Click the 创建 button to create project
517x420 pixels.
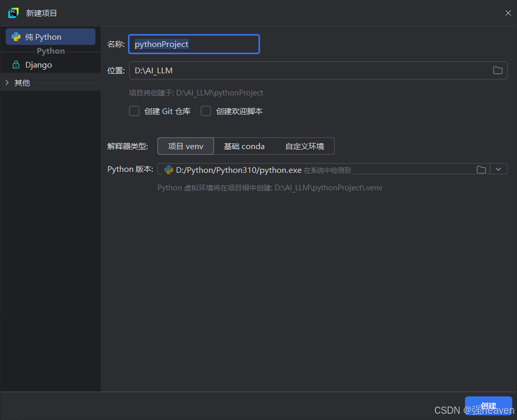point(488,406)
